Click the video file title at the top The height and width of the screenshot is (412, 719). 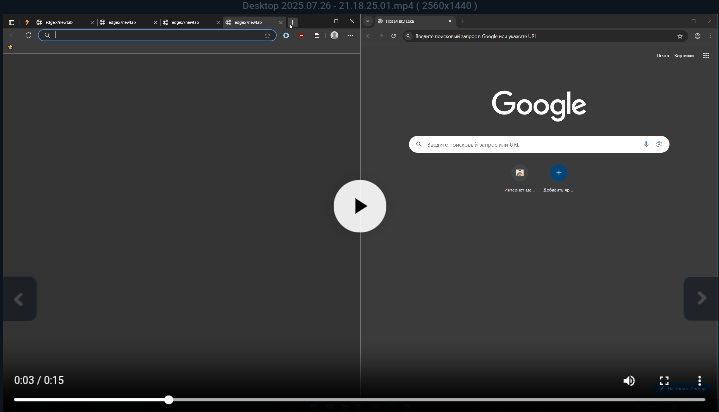(360, 6)
